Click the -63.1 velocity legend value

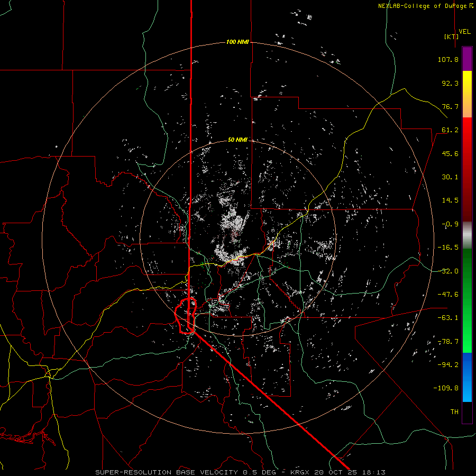448,318
